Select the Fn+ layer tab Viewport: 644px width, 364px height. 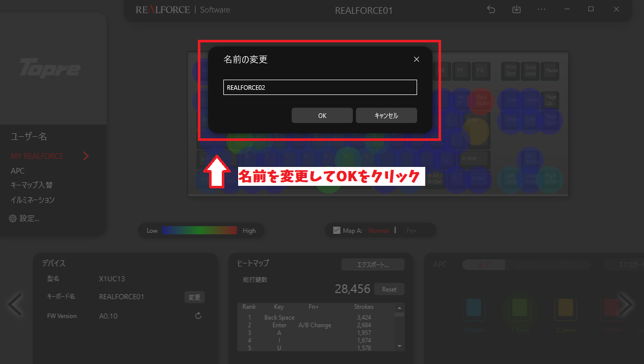click(411, 231)
